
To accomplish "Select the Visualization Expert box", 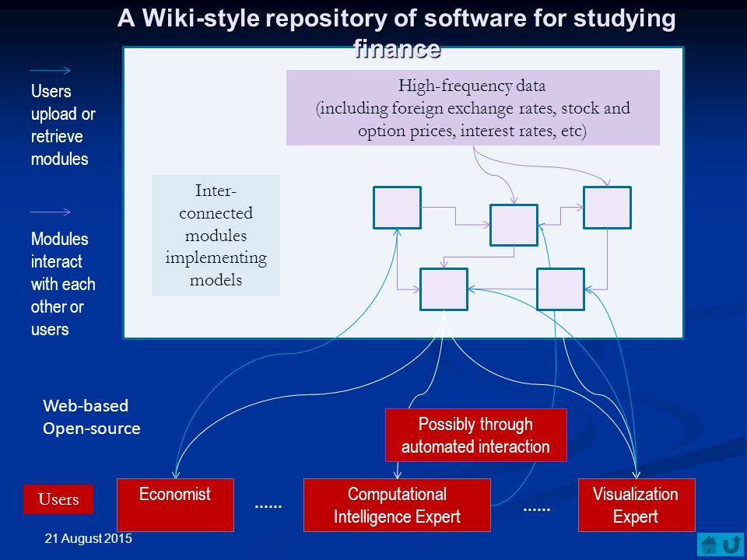I will coord(637,505).
